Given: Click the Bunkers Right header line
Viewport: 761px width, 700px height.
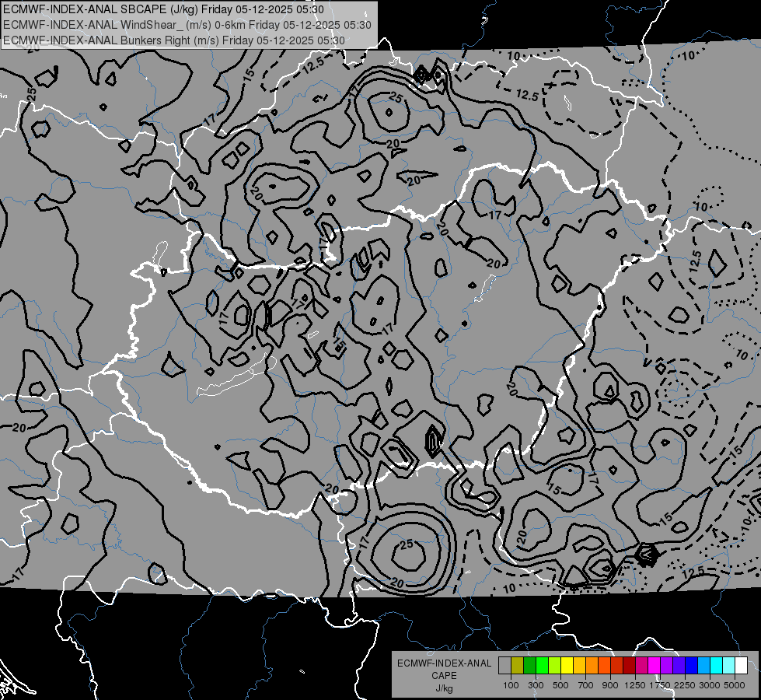Looking at the screenshot, I should [x=174, y=40].
